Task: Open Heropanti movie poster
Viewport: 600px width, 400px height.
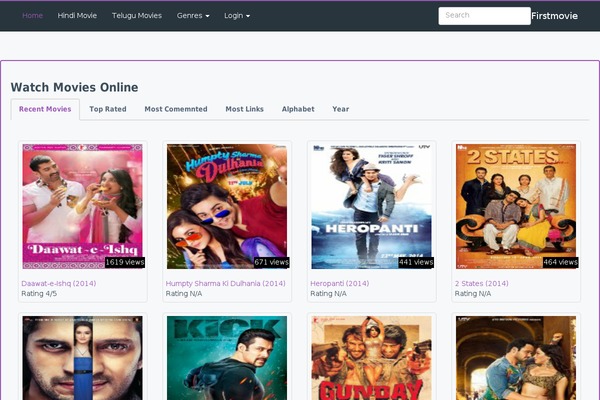Action: [x=372, y=206]
